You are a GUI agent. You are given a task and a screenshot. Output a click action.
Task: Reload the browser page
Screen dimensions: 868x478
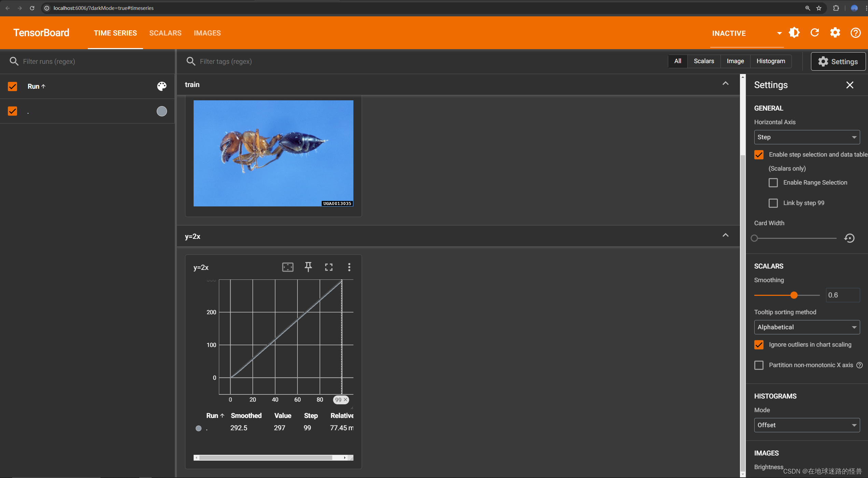pos(32,8)
